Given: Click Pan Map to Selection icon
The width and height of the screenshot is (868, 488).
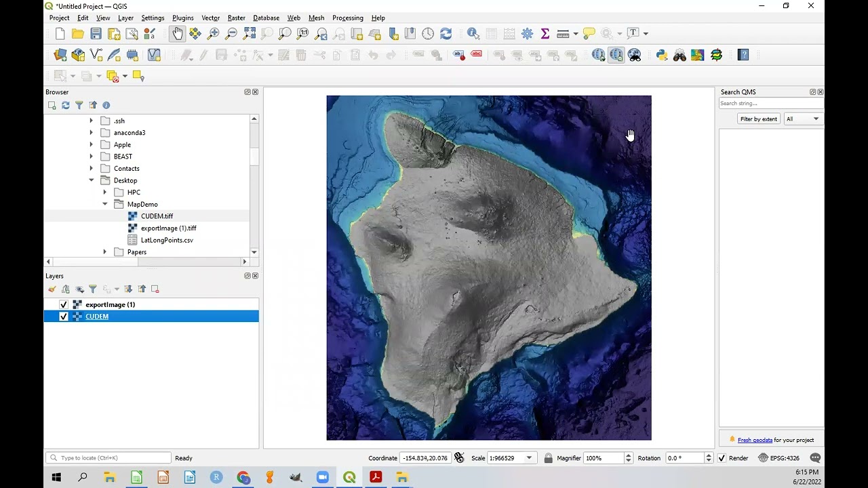Looking at the screenshot, I should [x=195, y=33].
